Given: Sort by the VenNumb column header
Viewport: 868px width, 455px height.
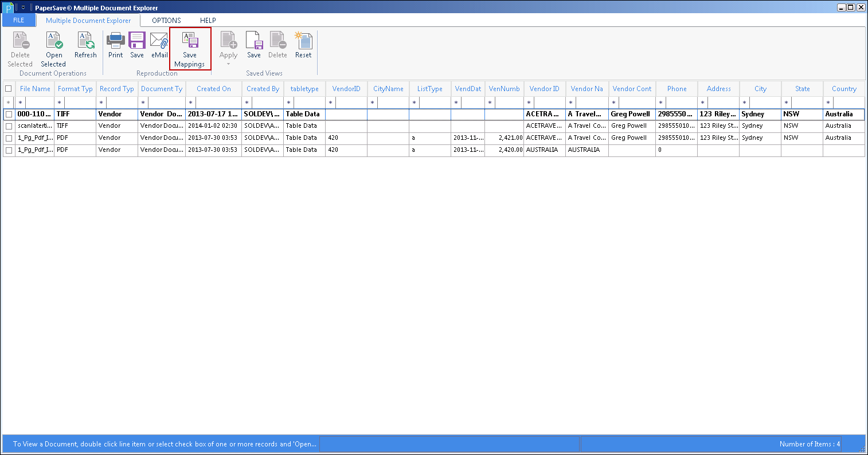Looking at the screenshot, I should click(x=505, y=89).
